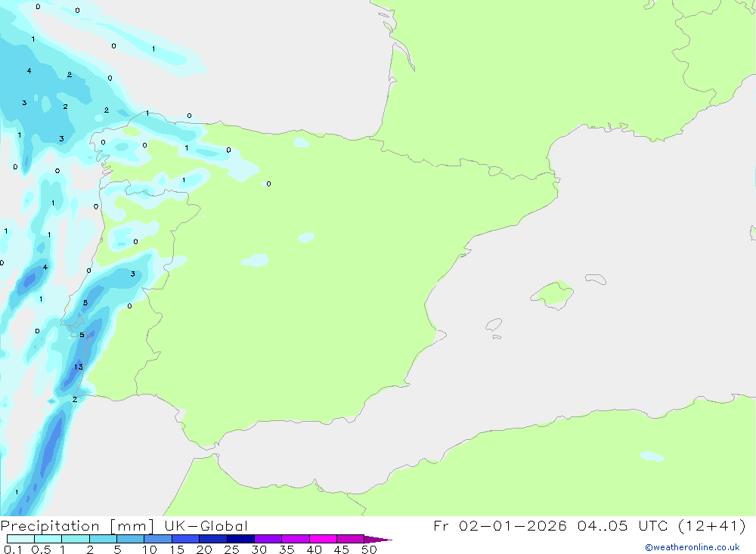Image resolution: width=756 pixels, height=554 pixels.
Task: Click the 'Precipitation [mm]' title text
Action: coord(77,526)
